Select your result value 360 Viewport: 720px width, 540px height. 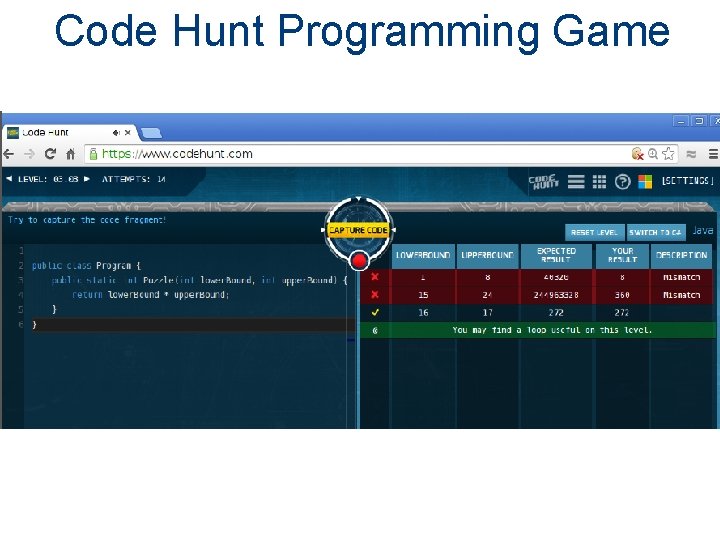point(622,295)
